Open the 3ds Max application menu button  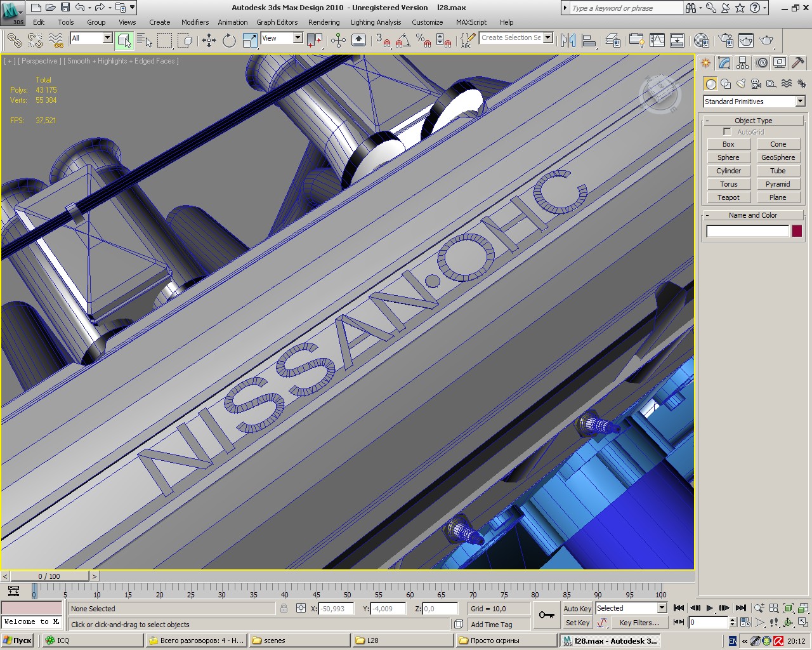point(13,13)
